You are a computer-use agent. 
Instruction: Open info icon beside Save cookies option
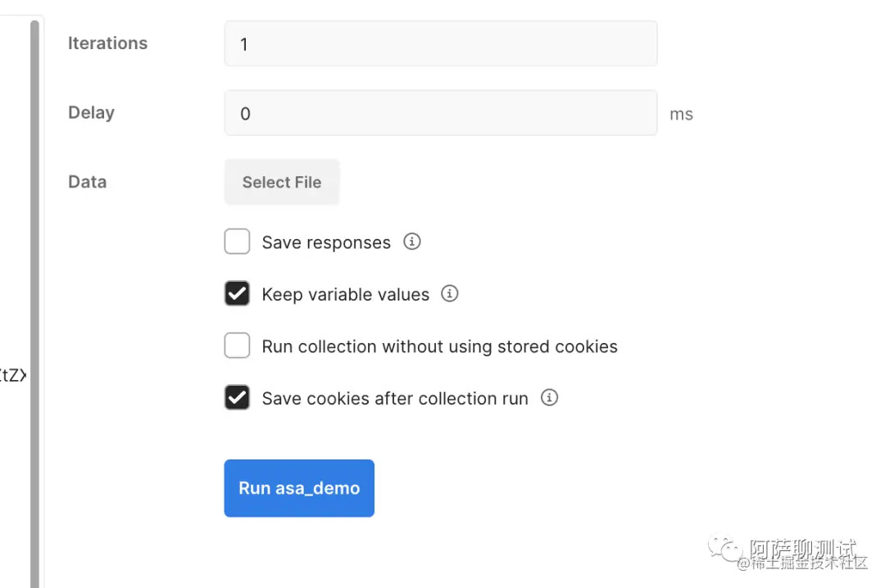tap(550, 398)
